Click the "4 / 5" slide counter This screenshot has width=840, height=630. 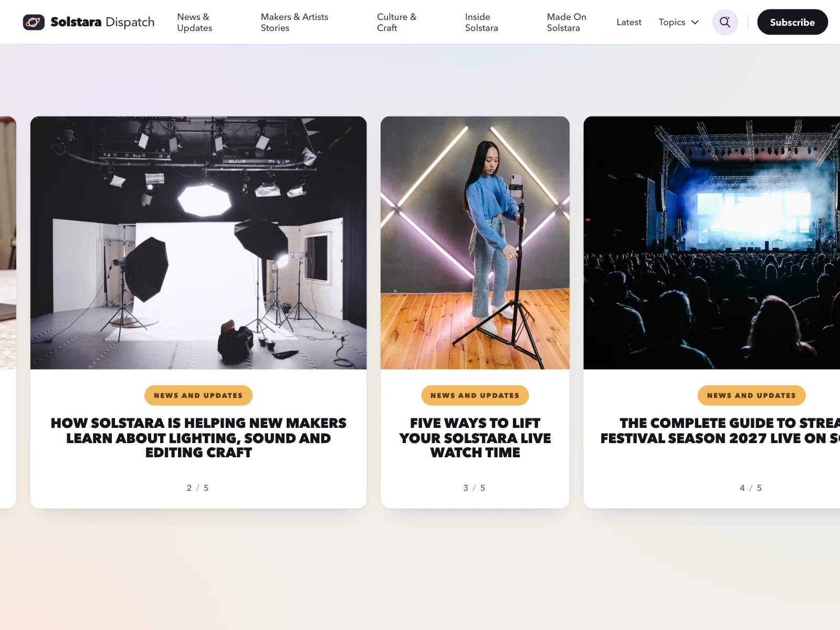click(751, 488)
